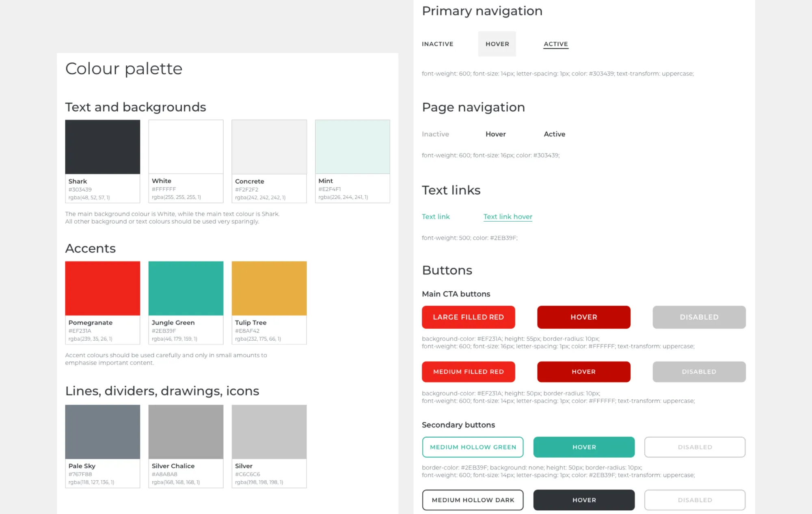
Task: Select the Pomegranate red swatch
Action: [x=102, y=288]
